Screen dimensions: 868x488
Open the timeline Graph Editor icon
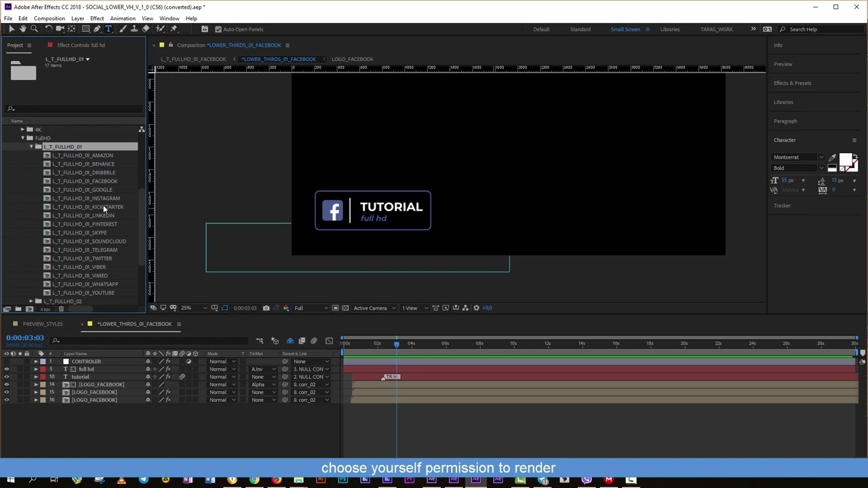[330, 341]
